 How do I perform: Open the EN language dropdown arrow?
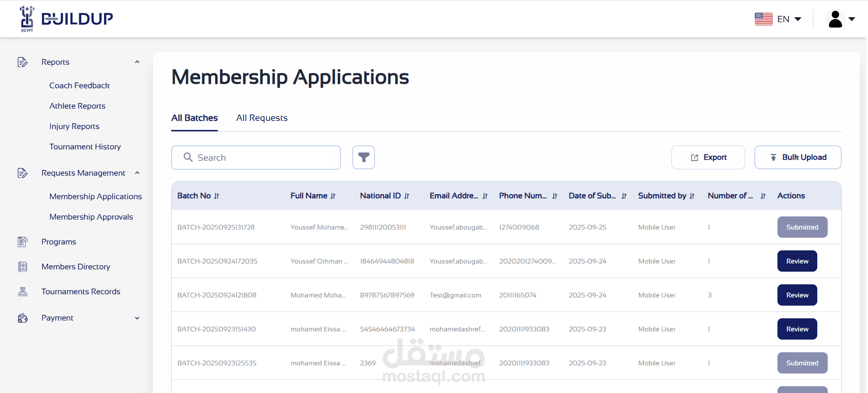pyautogui.click(x=798, y=19)
